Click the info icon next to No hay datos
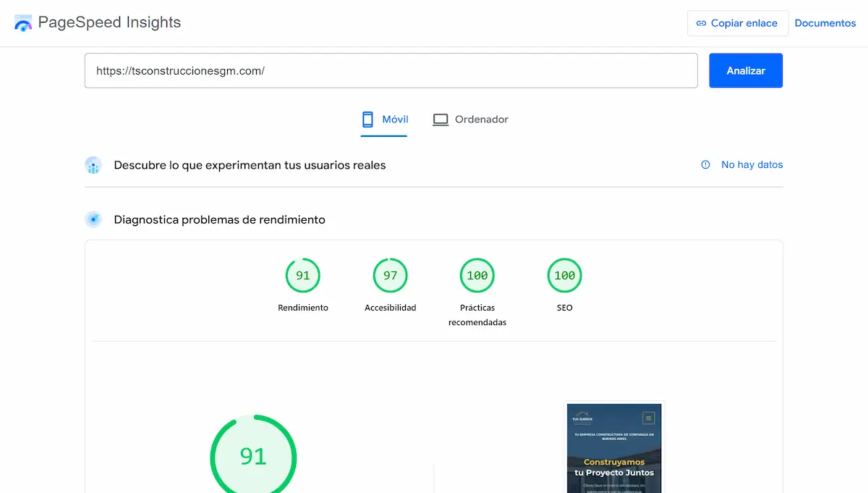 point(705,164)
